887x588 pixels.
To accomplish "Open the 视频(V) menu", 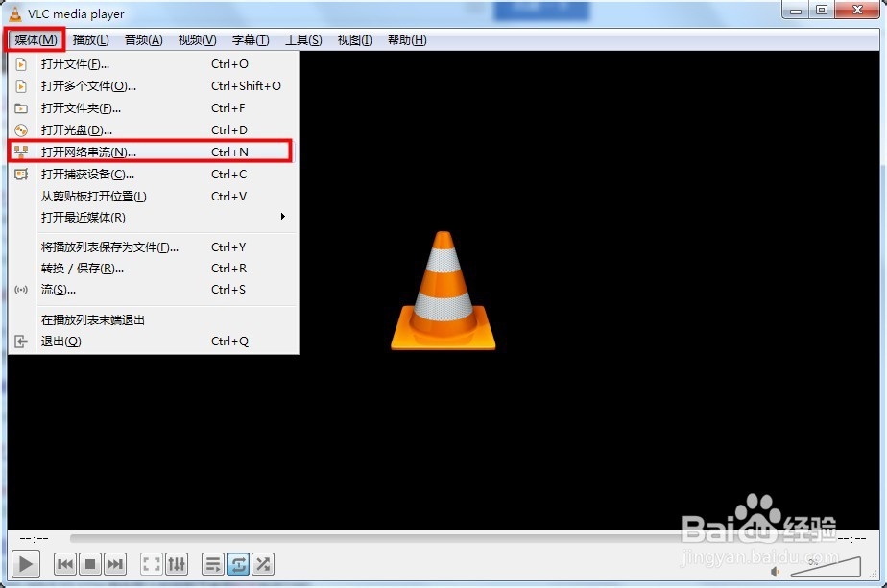I will click(197, 40).
